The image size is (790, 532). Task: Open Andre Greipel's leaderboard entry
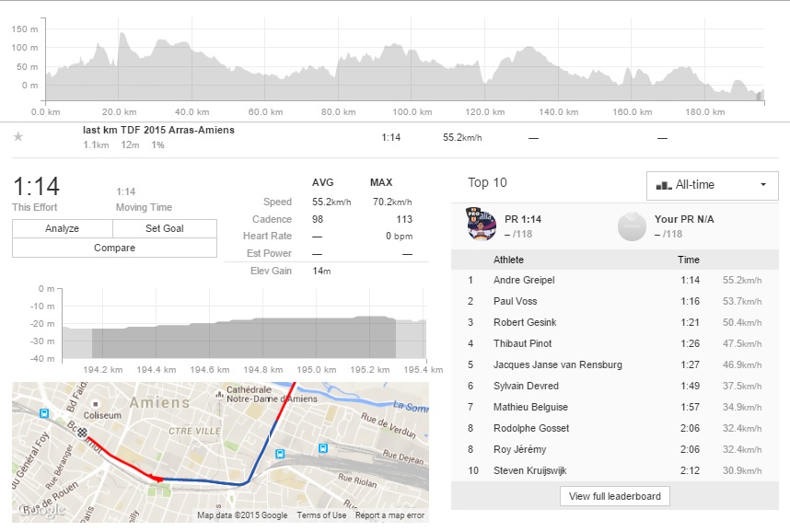point(525,280)
